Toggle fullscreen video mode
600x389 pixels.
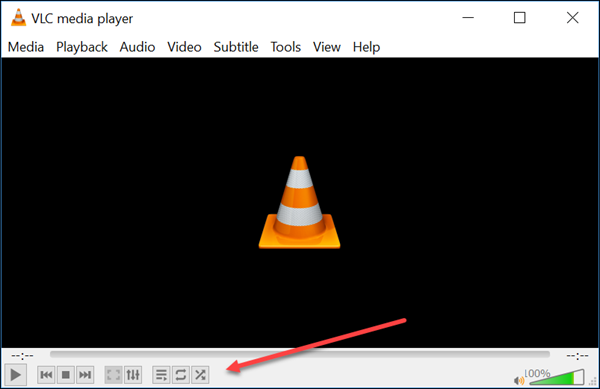coord(113,375)
